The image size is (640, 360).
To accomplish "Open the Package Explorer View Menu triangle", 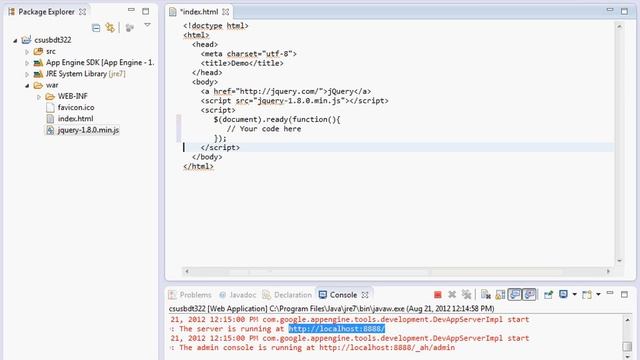I will click(147, 25).
